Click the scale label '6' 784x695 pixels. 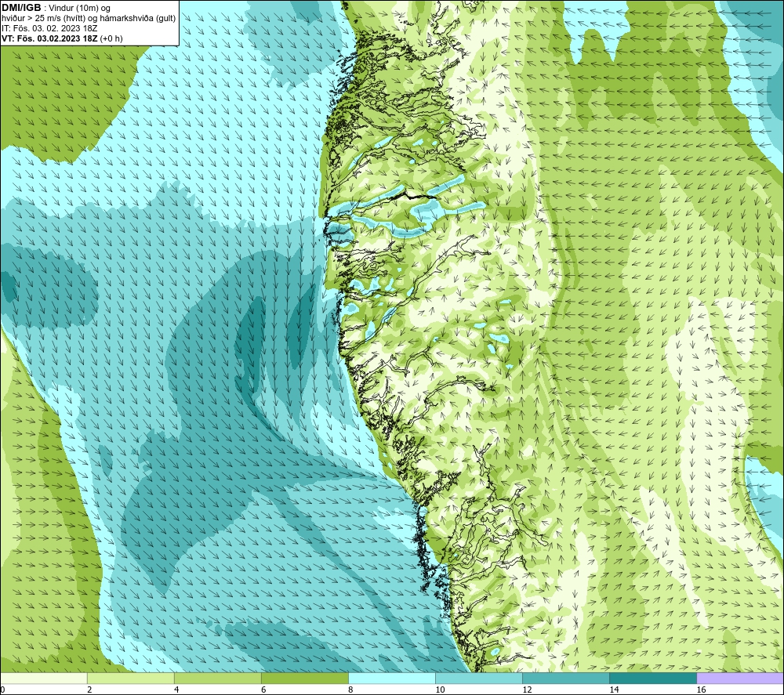tap(263, 690)
